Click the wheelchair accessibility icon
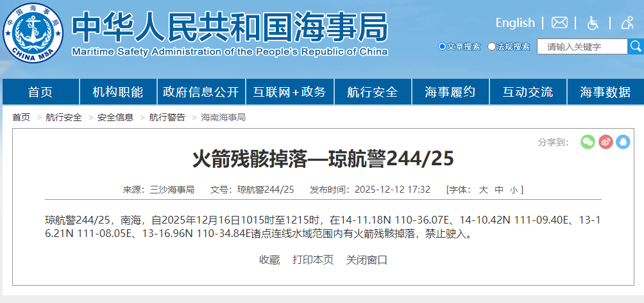644x303 pixels. pyautogui.click(x=593, y=23)
